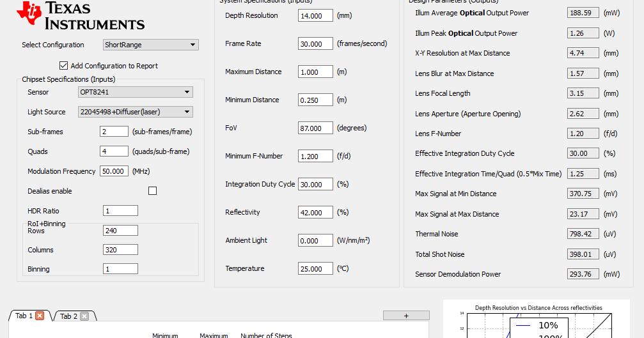Viewport: 644px width, 338px height.
Task: Edit the Frame Rate input
Action: tap(315, 44)
